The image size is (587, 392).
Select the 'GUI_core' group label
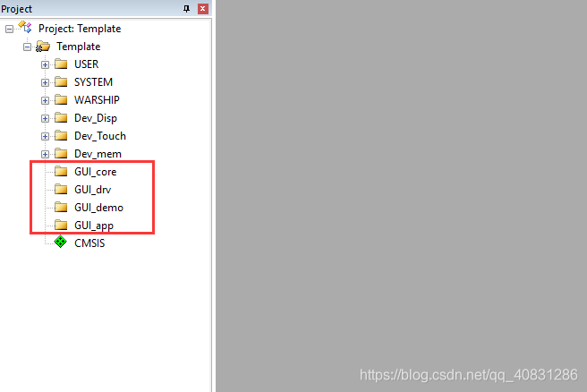pyautogui.click(x=96, y=172)
